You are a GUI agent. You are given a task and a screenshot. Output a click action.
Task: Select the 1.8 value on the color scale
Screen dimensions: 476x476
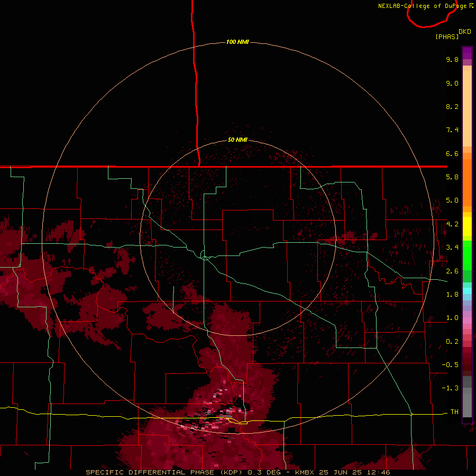452,295
